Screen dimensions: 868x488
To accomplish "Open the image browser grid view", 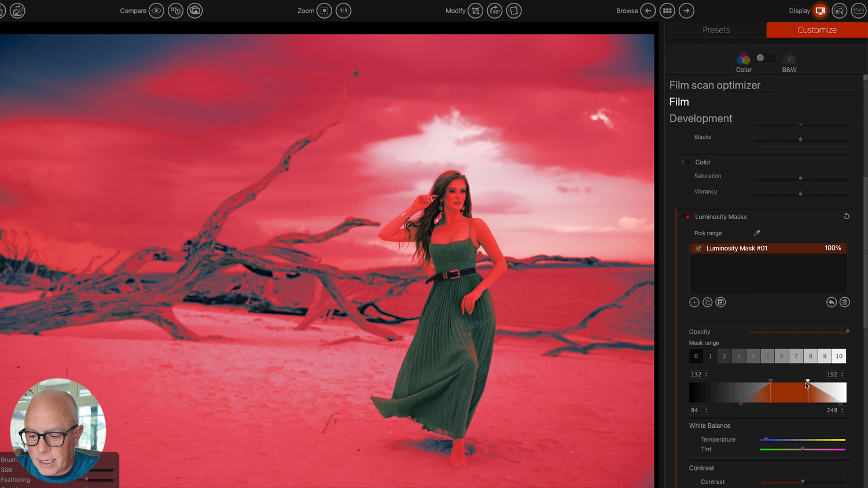I will (x=667, y=10).
